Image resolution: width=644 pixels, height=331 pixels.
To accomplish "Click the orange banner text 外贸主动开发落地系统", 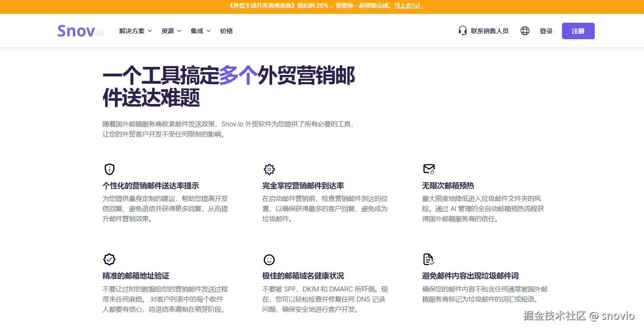I will tap(262, 6).
